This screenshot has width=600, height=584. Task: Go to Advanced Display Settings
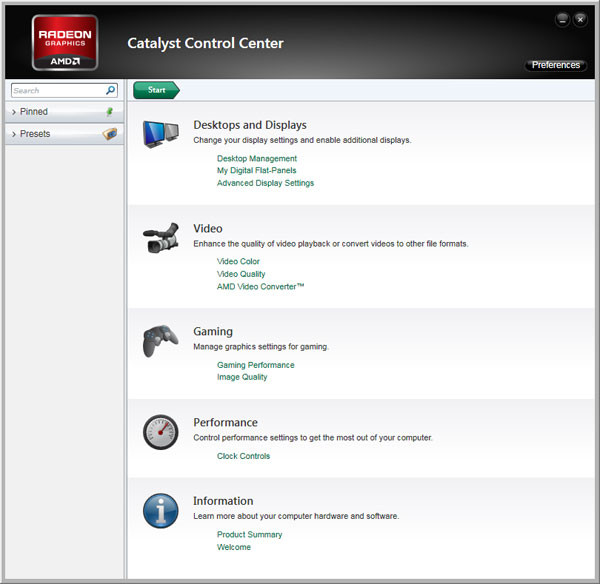pos(265,183)
